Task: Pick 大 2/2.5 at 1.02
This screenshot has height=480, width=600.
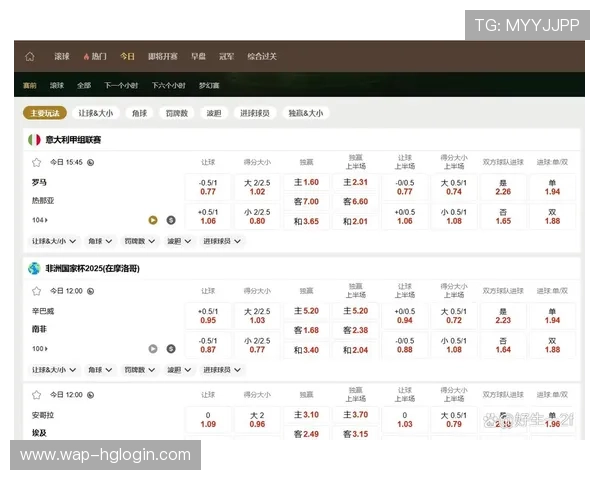Action: pos(257,187)
